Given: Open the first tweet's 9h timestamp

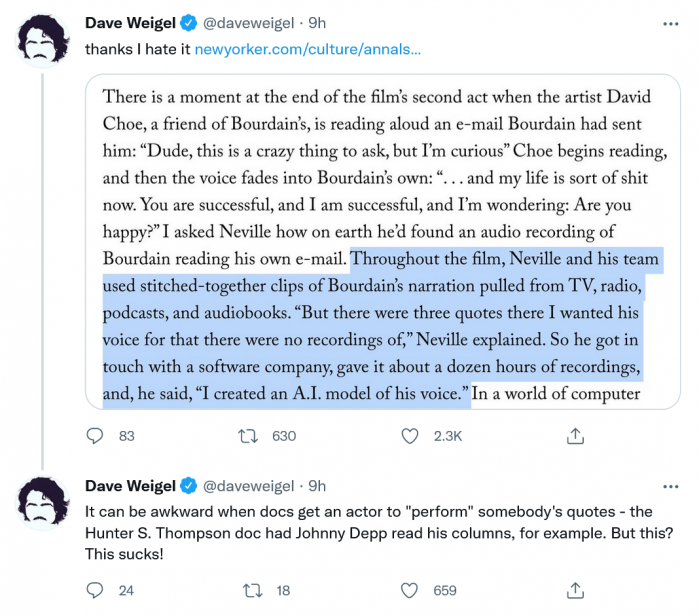Looking at the screenshot, I should [316, 23].
